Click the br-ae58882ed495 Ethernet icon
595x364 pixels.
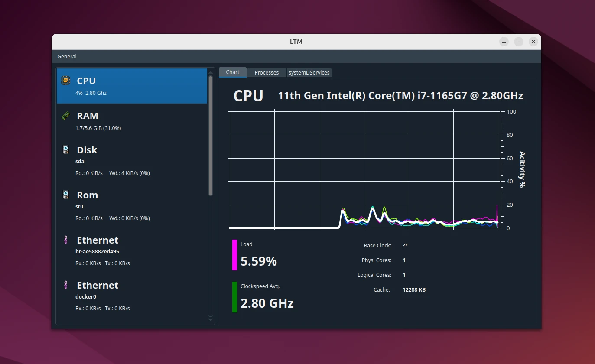click(x=65, y=240)
